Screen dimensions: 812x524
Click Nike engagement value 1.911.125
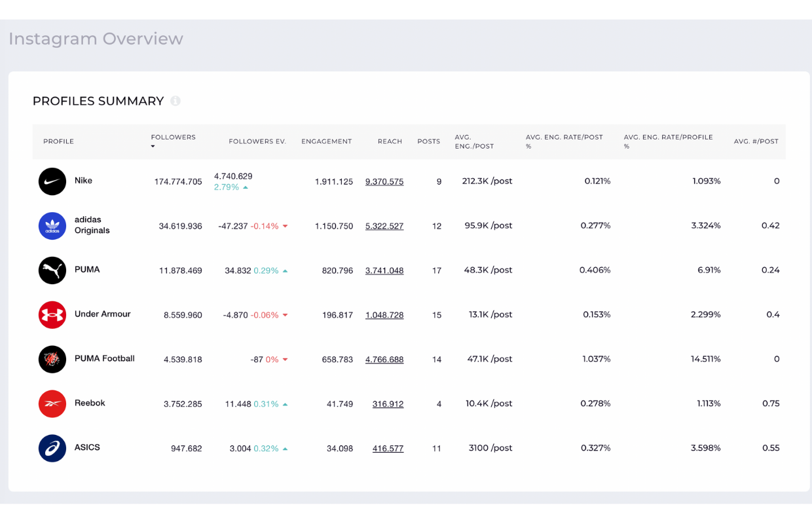point(334,181)
